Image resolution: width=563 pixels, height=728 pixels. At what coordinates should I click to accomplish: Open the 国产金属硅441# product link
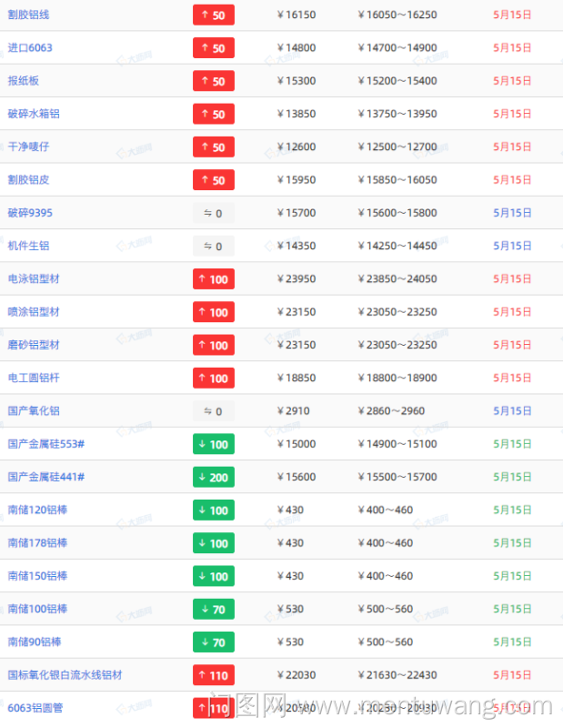[46, 477]
